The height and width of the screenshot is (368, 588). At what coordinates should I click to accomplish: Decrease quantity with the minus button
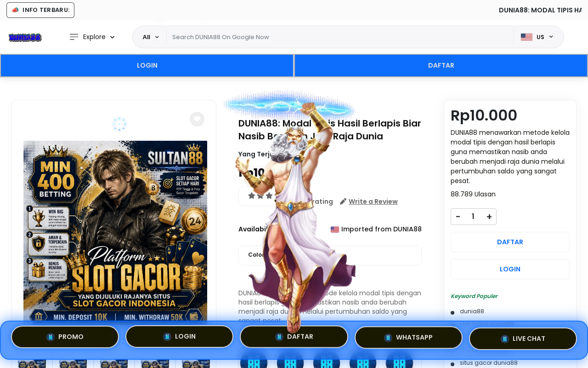pos(458,217)
